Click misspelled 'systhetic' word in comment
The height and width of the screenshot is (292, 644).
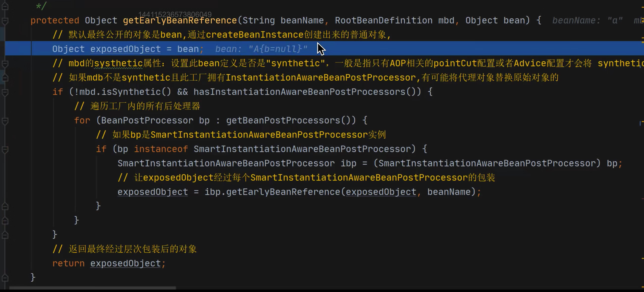pos(118,63)
